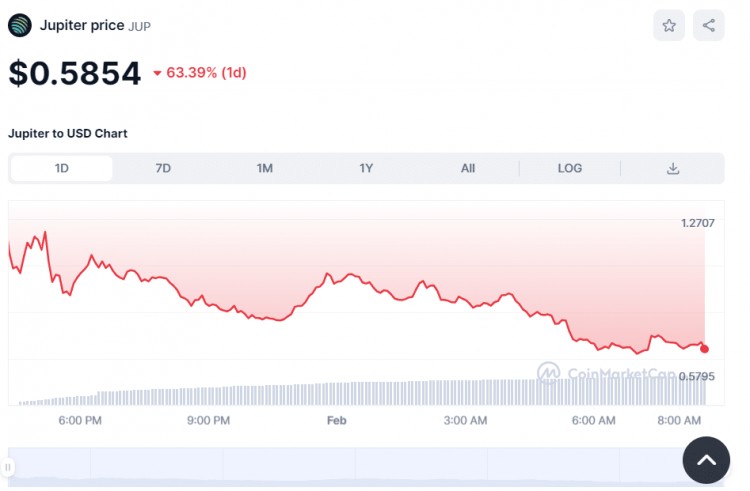Click the "Jupiter price" title
The height and width of the screenshot is (491, 750).
[x=82, y=25]
